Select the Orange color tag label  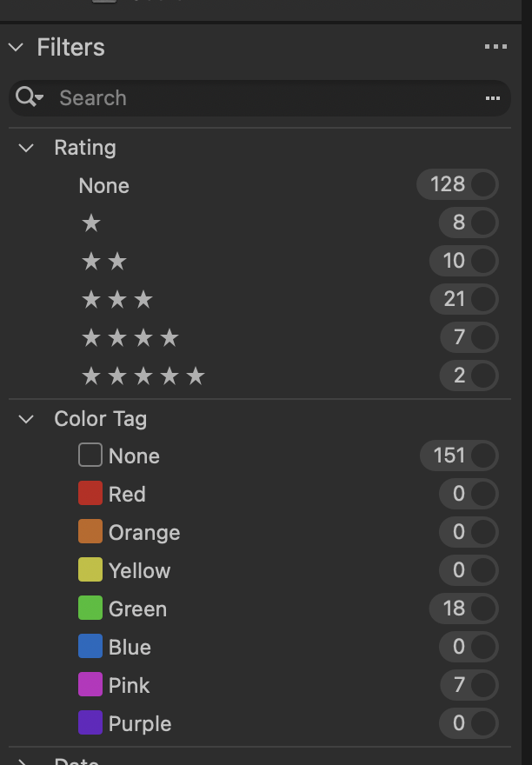pyautogui.click(x=144, y=533)
